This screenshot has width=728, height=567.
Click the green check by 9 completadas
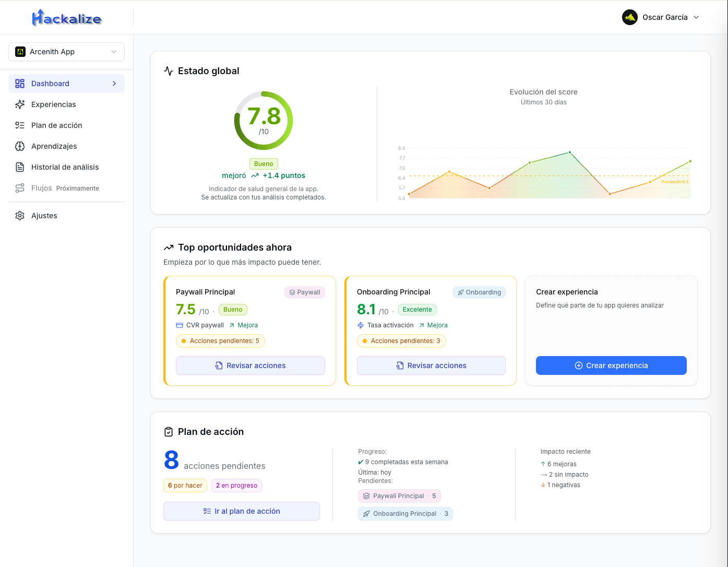[361, 462]
